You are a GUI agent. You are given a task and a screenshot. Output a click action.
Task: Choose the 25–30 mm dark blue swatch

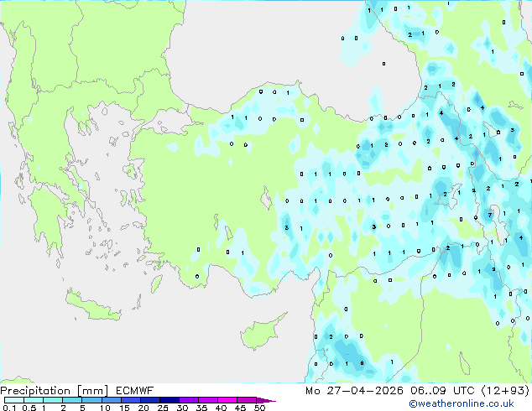tap(170, 400)
